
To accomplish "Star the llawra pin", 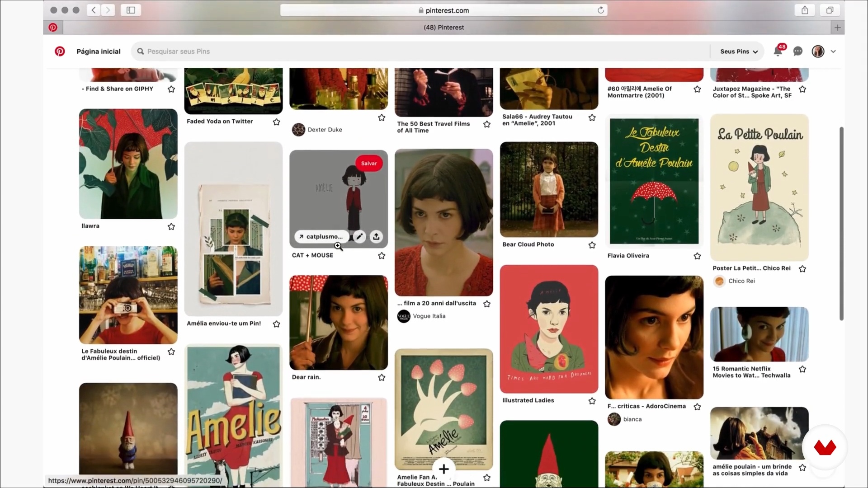I will tap(171, 226).
